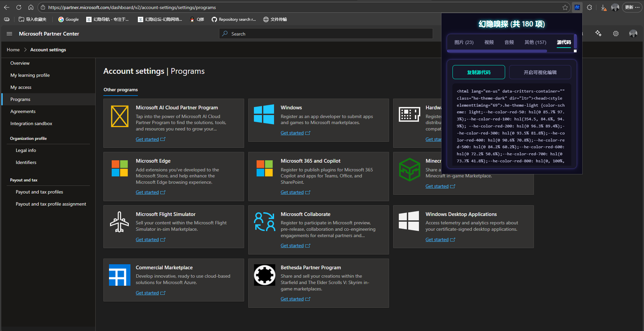Click the 开启可视化编辑 button

point(540,72)
